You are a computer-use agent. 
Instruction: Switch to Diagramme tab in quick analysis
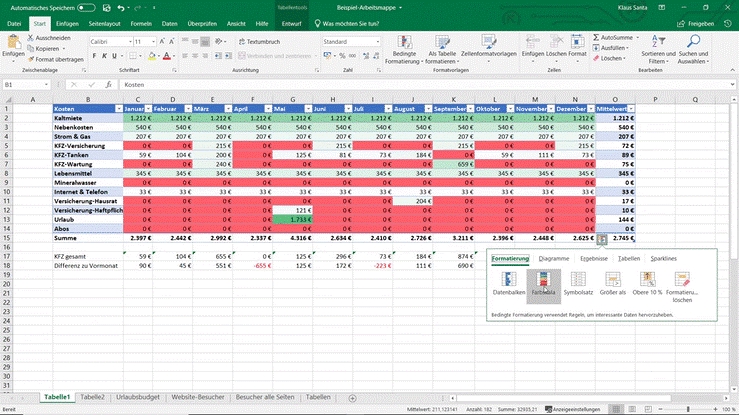pyautogui.click(x=553, y=259)
